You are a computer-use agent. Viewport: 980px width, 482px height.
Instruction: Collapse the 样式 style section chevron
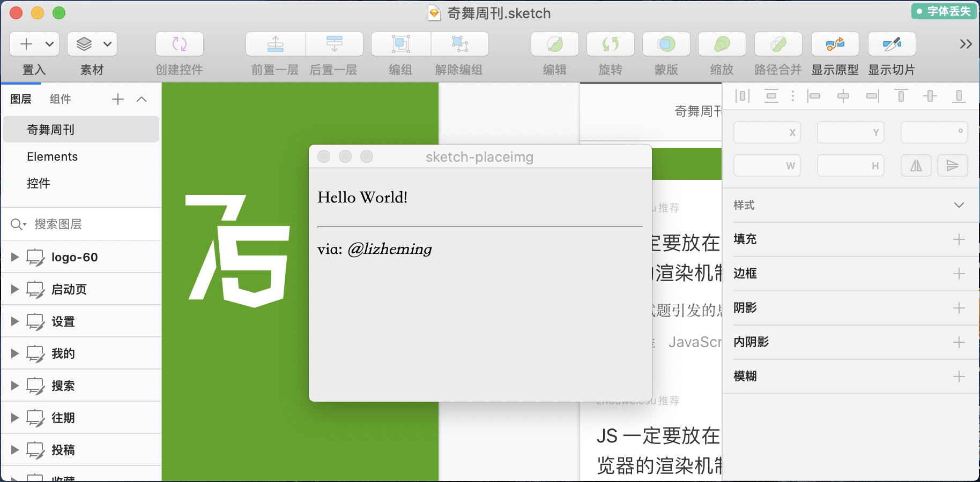tap(959, 205)
